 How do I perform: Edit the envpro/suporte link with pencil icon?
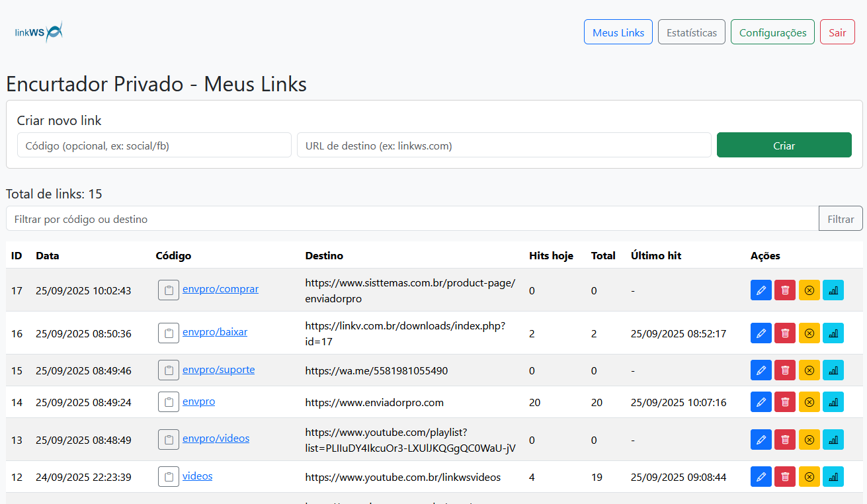tap(761, 370)
